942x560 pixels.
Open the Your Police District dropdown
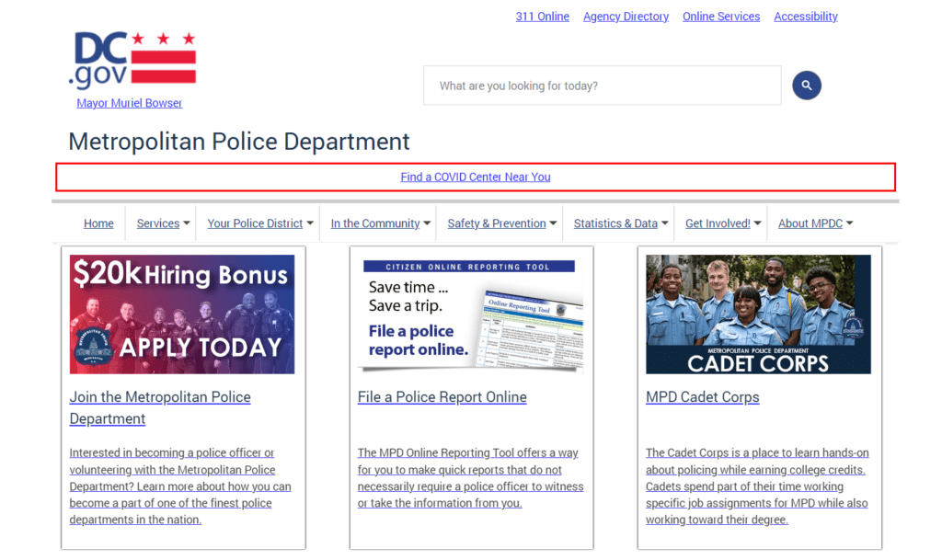(x=258, y=223)
